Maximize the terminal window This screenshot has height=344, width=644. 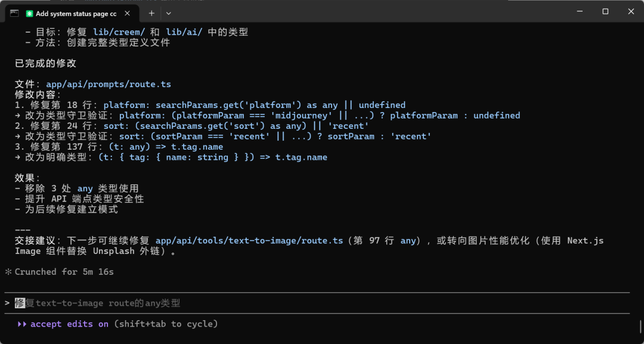click(605, 11)
